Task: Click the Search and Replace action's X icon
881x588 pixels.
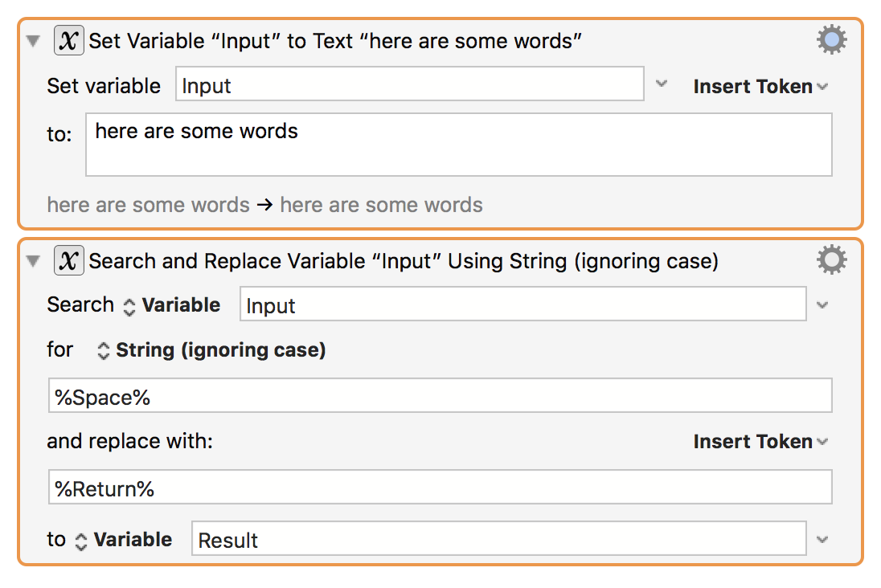Action: [x=68, y=259]
